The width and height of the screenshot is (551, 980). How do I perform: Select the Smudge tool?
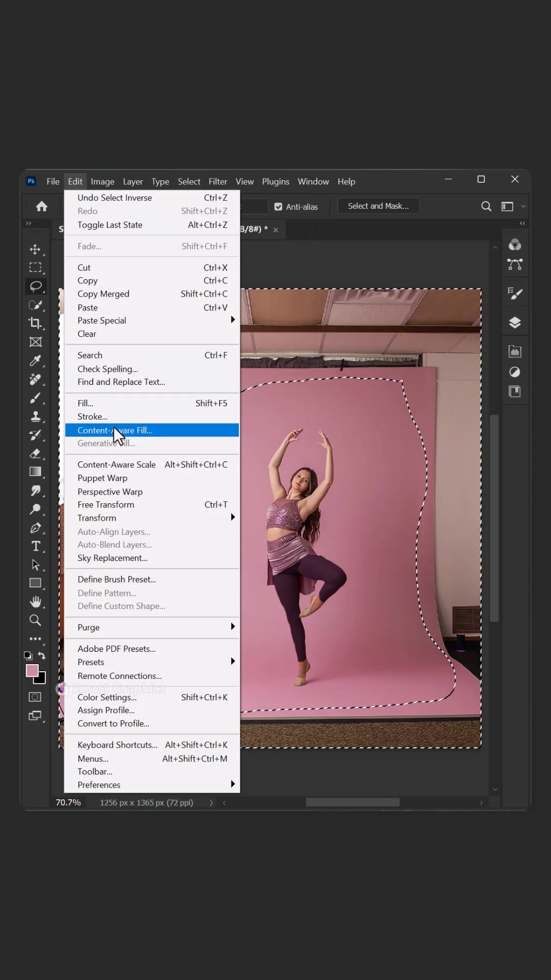click(35, 491)
